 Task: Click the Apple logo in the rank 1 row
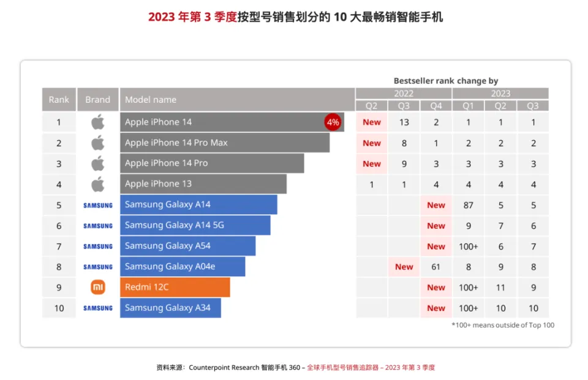coord(98,122)
